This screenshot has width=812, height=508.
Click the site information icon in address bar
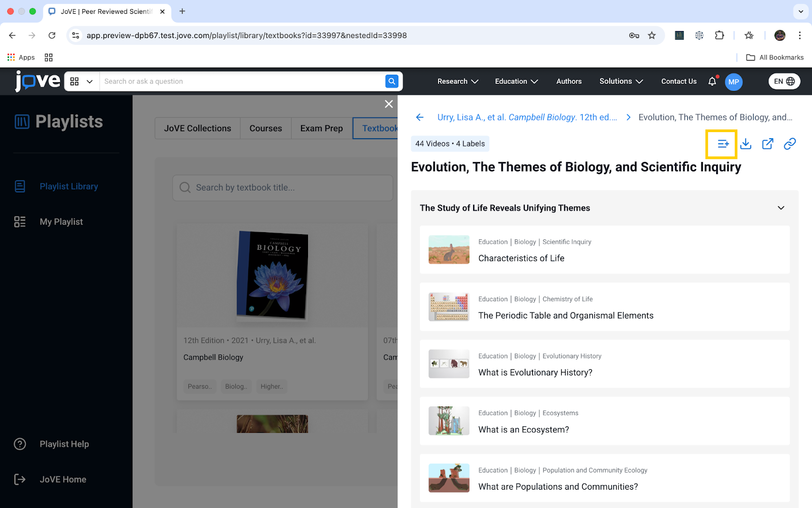coord(76,36)
